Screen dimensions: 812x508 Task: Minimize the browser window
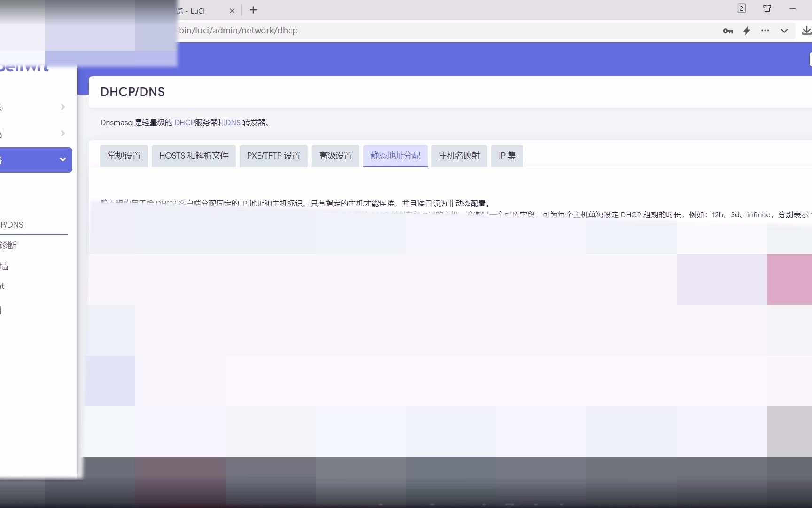[793, 8]
